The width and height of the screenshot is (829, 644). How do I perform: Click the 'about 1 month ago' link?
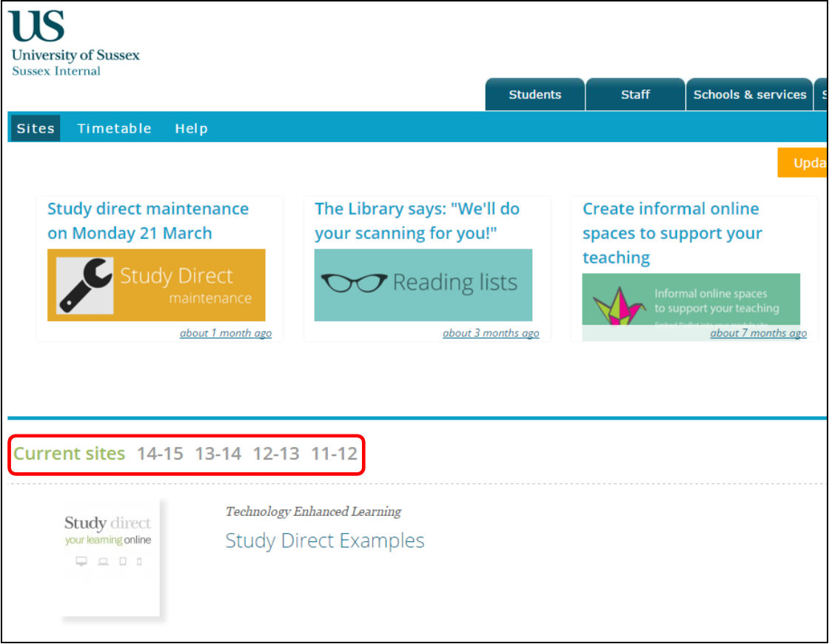point(226,333)
